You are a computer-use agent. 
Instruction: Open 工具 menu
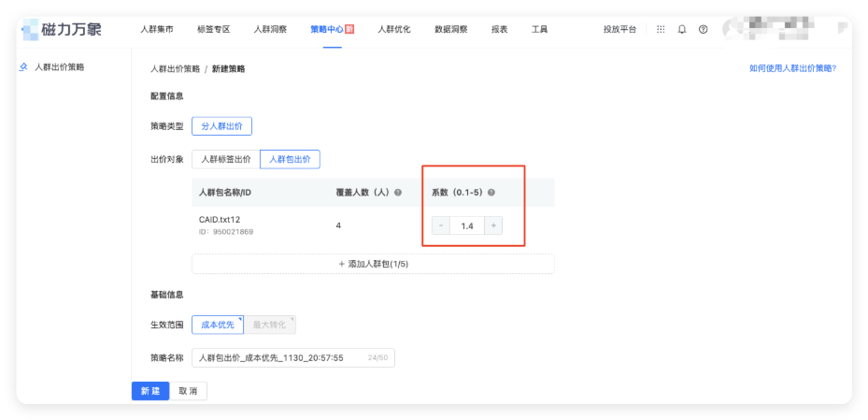pyautogui.click(x=540, y=29)
